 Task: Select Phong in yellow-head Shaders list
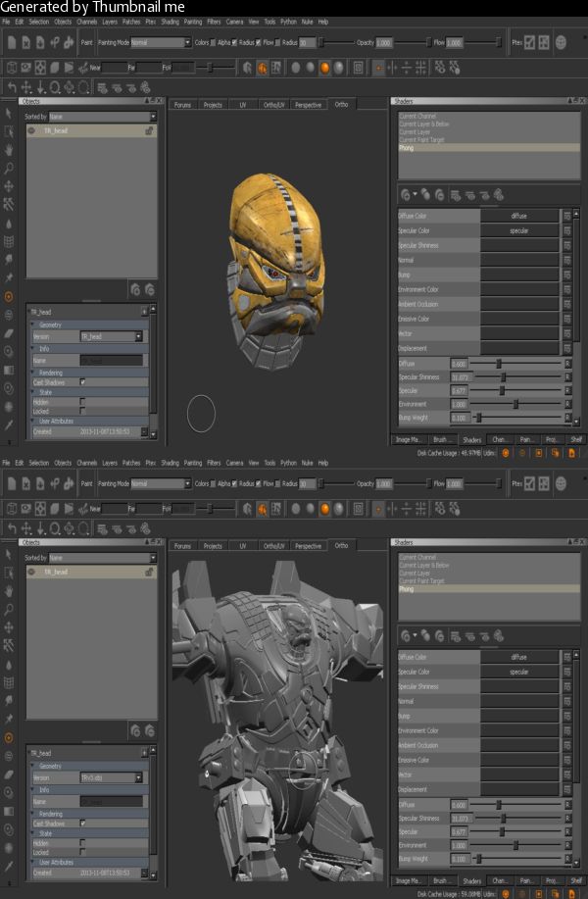[489, 148]
